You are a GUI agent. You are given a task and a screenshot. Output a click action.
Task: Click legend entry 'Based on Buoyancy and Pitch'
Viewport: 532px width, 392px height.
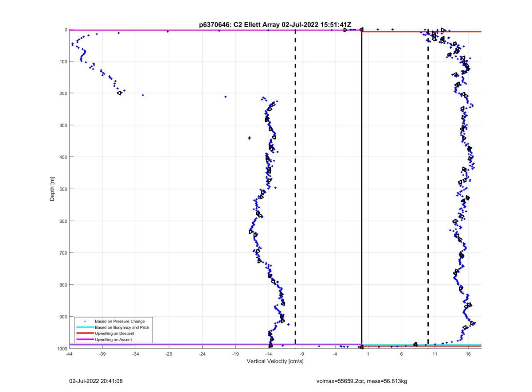[122, 327]
